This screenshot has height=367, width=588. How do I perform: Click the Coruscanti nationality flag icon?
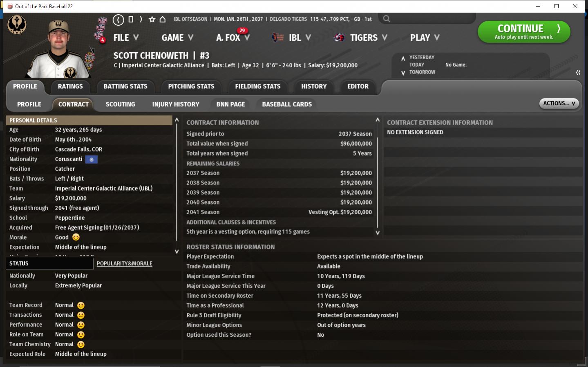(x=92, y=159)
